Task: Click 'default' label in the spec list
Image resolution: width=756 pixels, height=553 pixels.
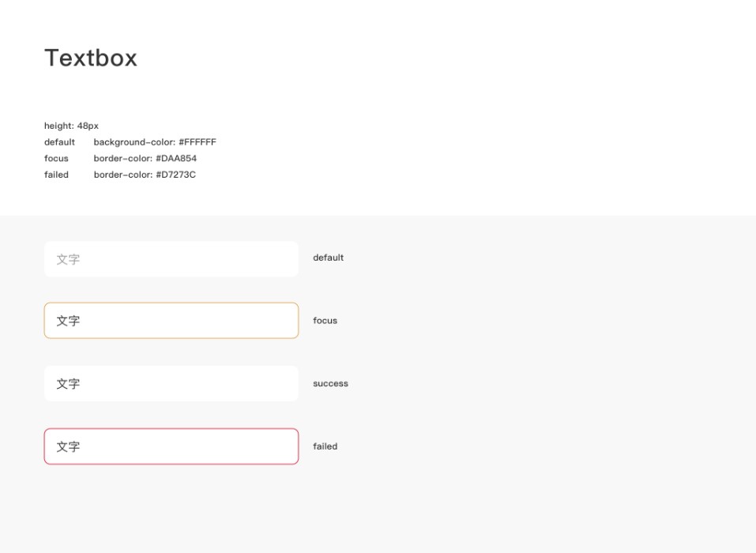Action: click(x=59, y=142)
